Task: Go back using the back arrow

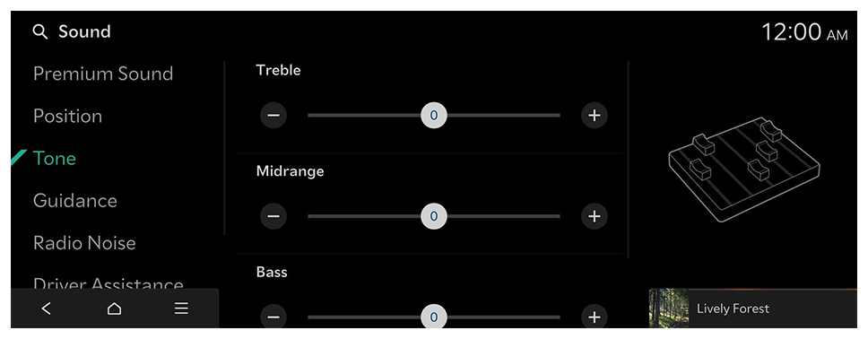Action: pyautogui.click(x=47, y=309)
